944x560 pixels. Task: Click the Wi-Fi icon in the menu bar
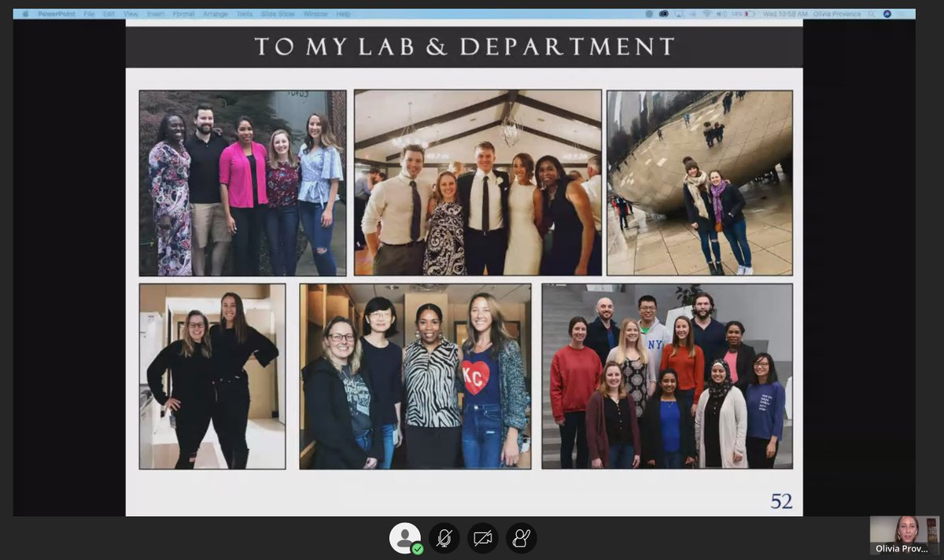coord(706,14)
